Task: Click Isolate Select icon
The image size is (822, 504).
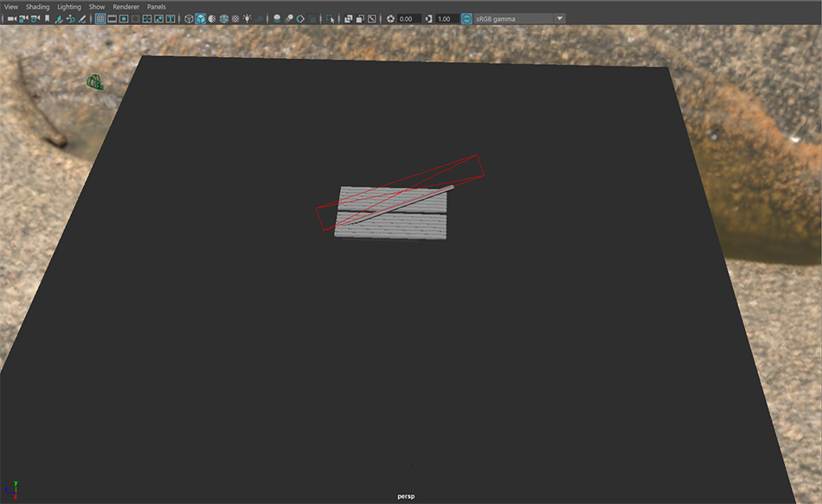Action: [331, 19]
